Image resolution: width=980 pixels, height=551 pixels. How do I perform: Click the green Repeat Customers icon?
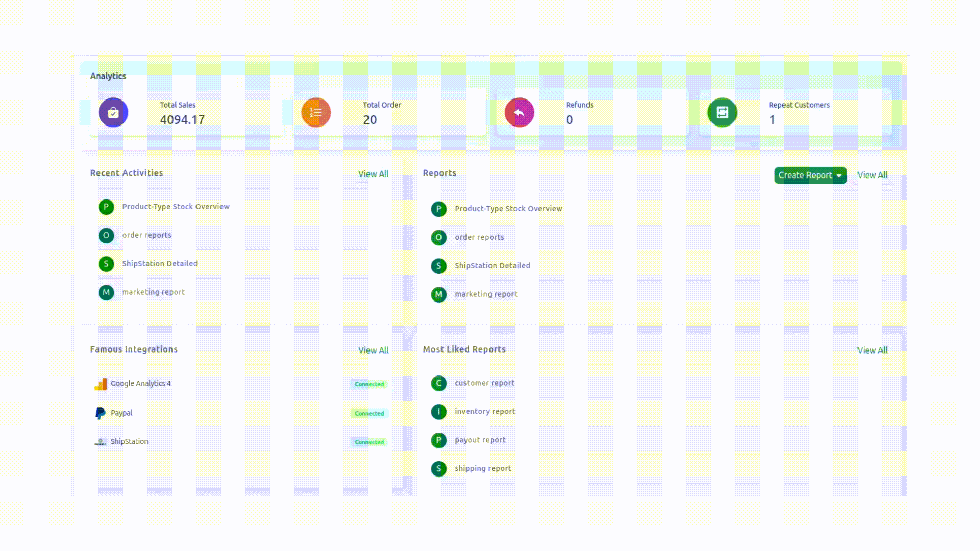pos(722,112)
